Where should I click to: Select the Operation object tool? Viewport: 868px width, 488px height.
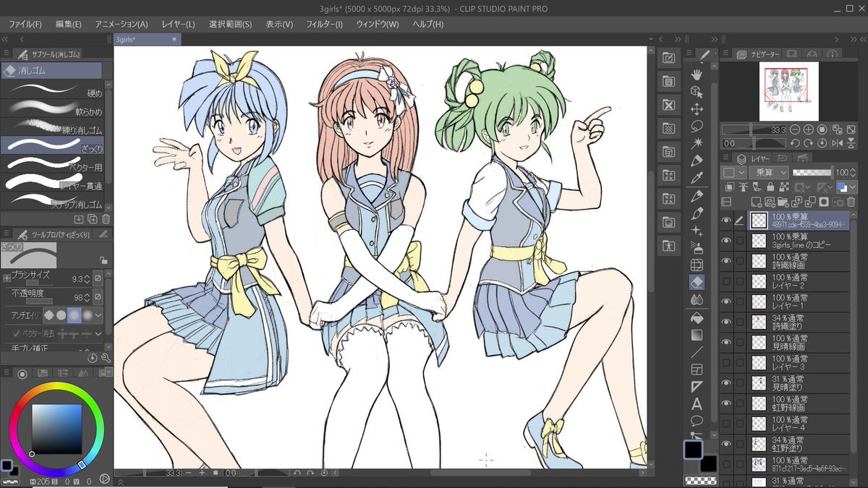[x=697, y=91]
